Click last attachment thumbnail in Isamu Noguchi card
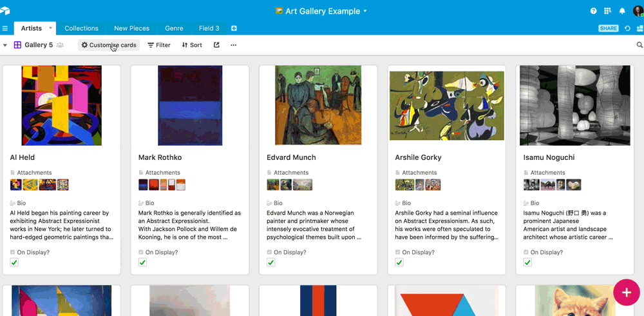Image resolution: width=644 pixels, height=316 pixels. [x=574, y=184]
